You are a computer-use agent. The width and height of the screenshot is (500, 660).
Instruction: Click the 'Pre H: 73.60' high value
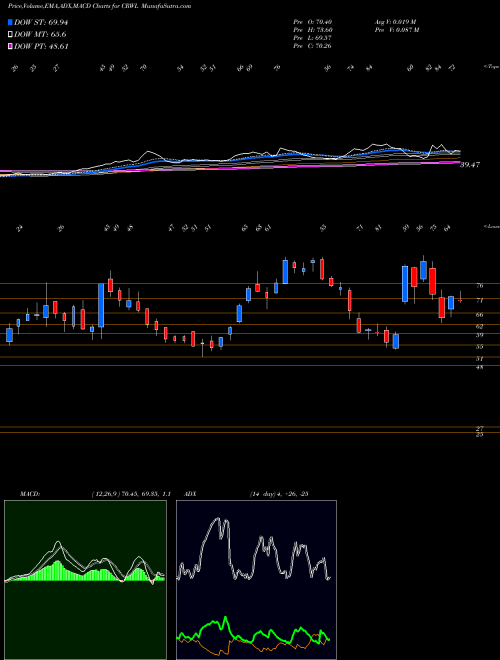coord(312,30)
